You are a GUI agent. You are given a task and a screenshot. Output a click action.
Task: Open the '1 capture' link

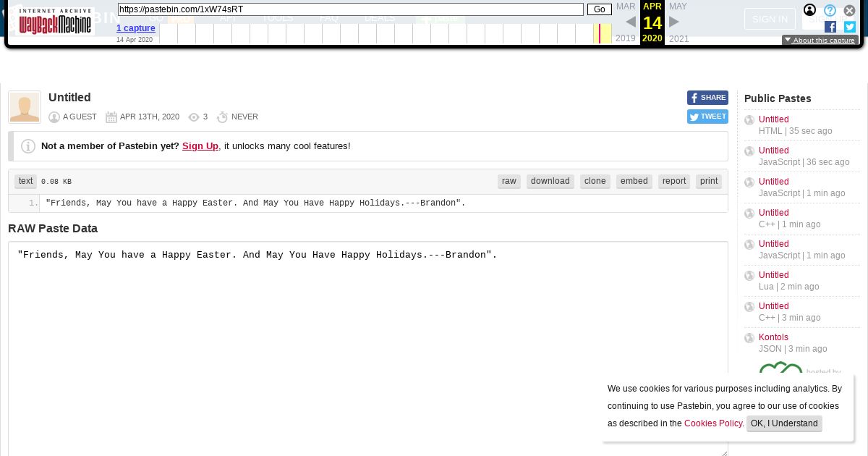(x=136, y=28)
